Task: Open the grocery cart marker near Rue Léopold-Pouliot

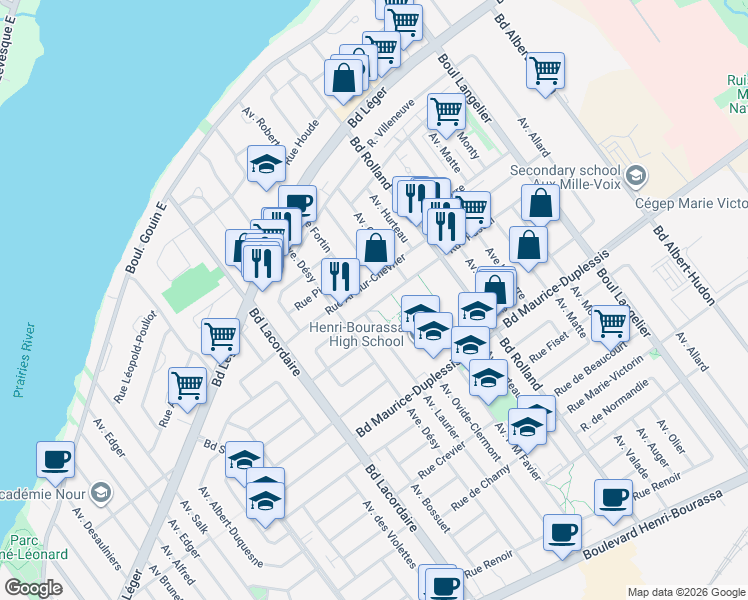Action: tap(187, 387)
